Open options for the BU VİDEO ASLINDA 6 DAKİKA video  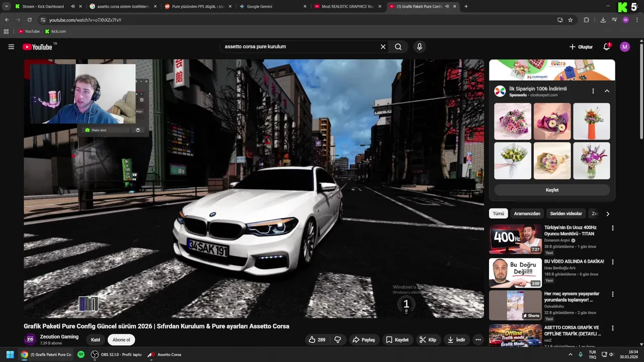click(x=612, y=261)
